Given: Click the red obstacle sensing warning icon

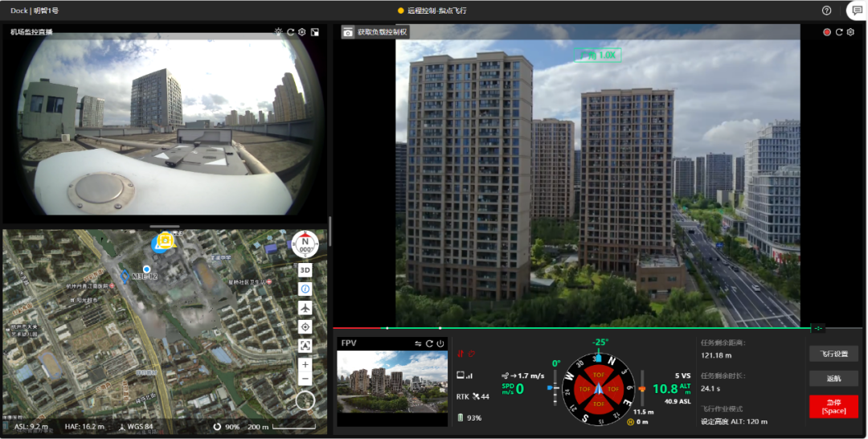Looking at the screenshot, I should [x=472, y=354].
